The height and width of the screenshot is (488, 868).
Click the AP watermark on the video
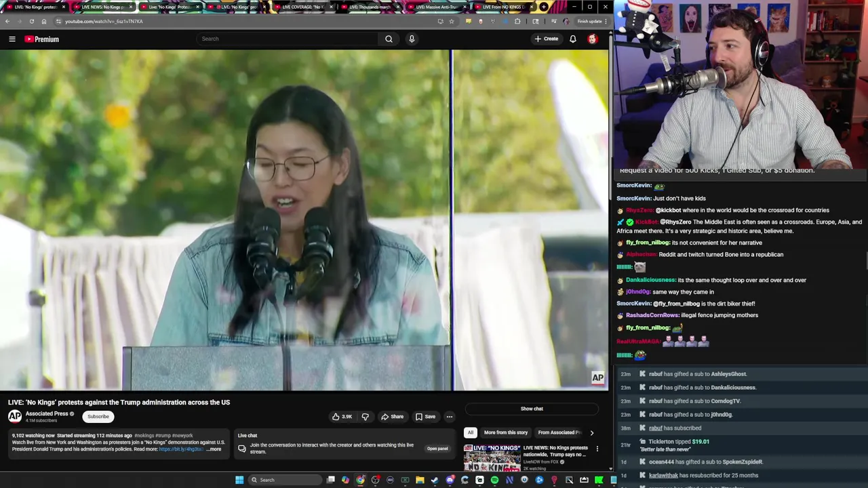pos(597,378)
